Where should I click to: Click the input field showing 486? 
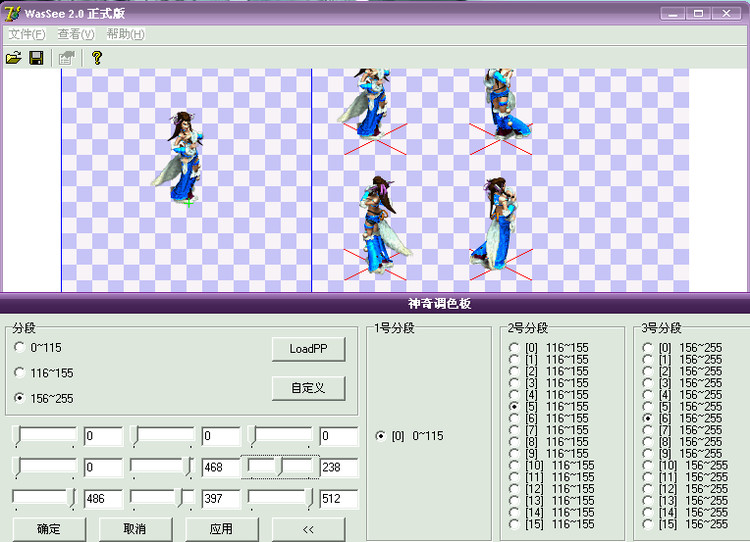pos(103,499)
